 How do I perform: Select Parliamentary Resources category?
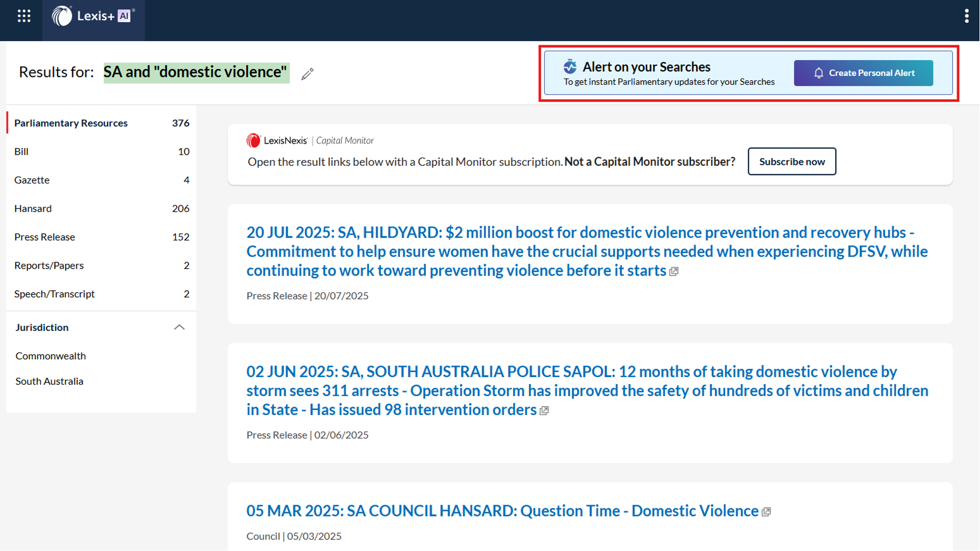pos(71,123)
